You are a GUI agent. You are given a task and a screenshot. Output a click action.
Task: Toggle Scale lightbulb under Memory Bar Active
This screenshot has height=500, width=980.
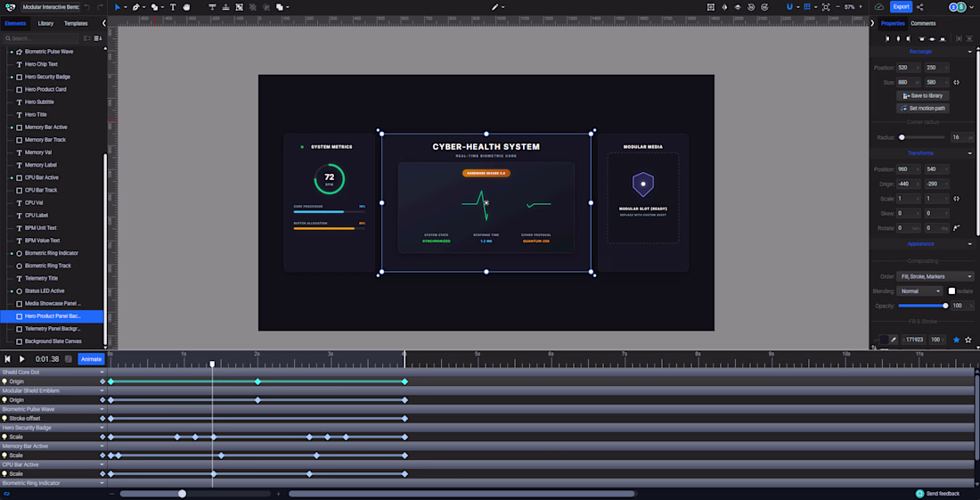pos(4,455)
